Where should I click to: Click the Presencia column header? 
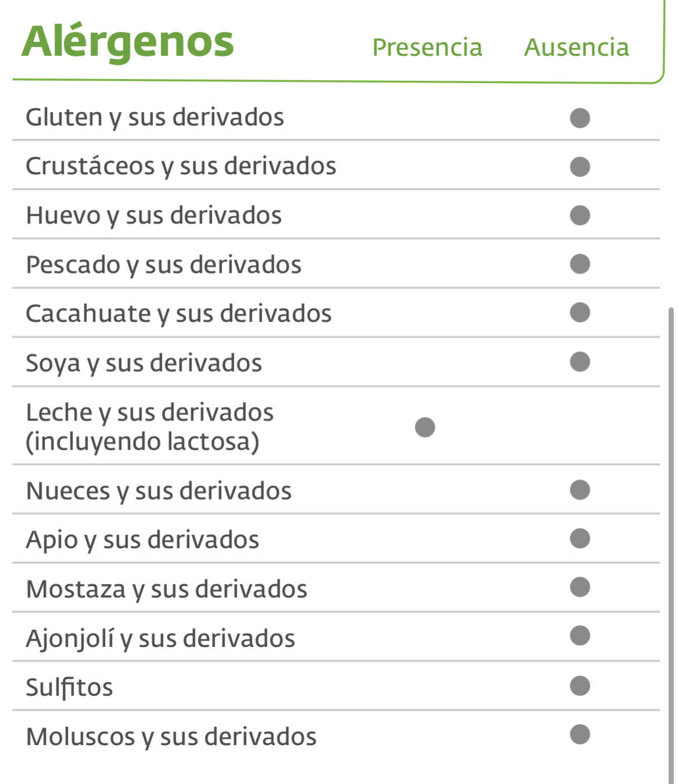[x=427, y=48]
